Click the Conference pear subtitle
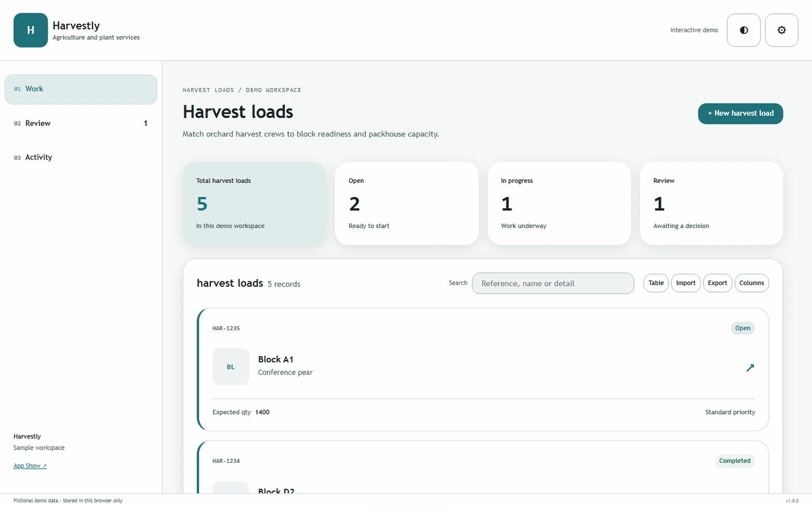Image resolution: width=812 pixels, height=508 pixels. pyautogui.click(x=285, y=372)
